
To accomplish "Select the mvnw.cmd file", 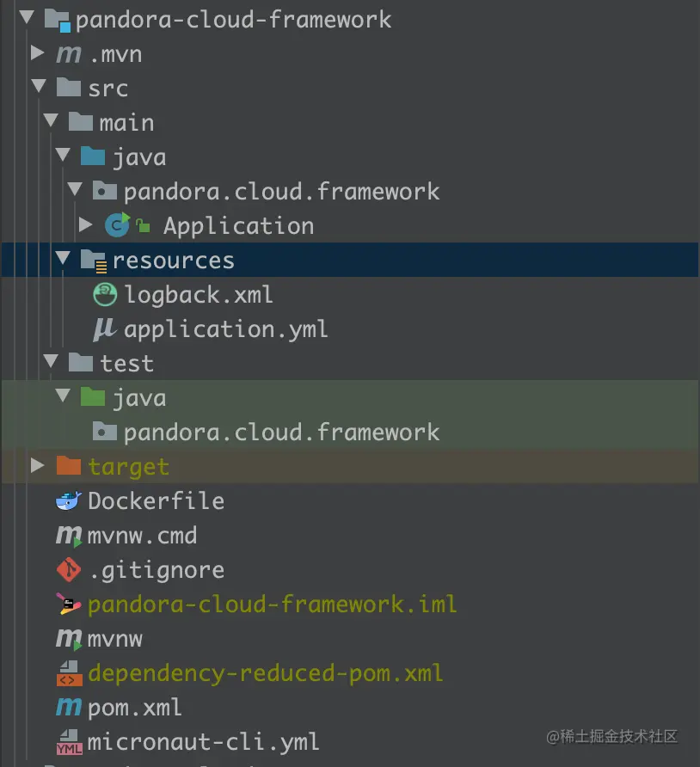I will pyautogui.click(x=142, y=536).
